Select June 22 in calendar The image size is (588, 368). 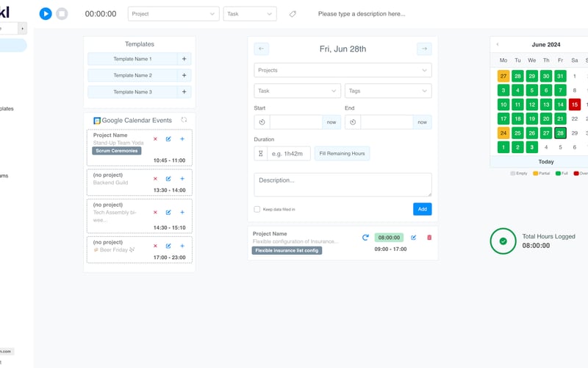575,118
